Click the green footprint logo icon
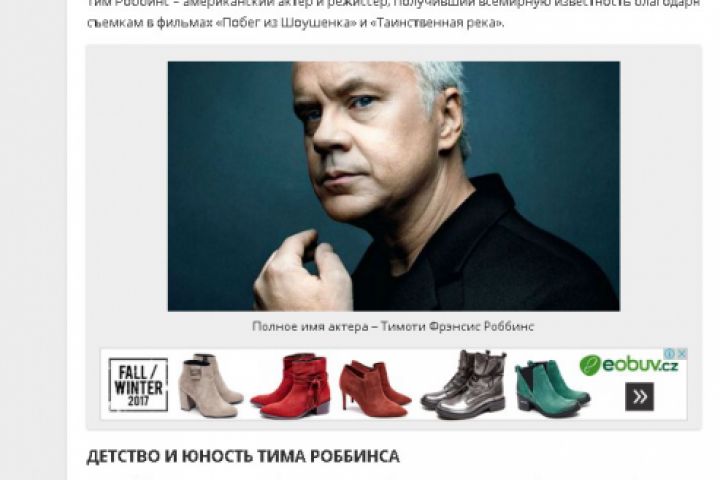The image size is (720, 480). [x=590, y=366]
